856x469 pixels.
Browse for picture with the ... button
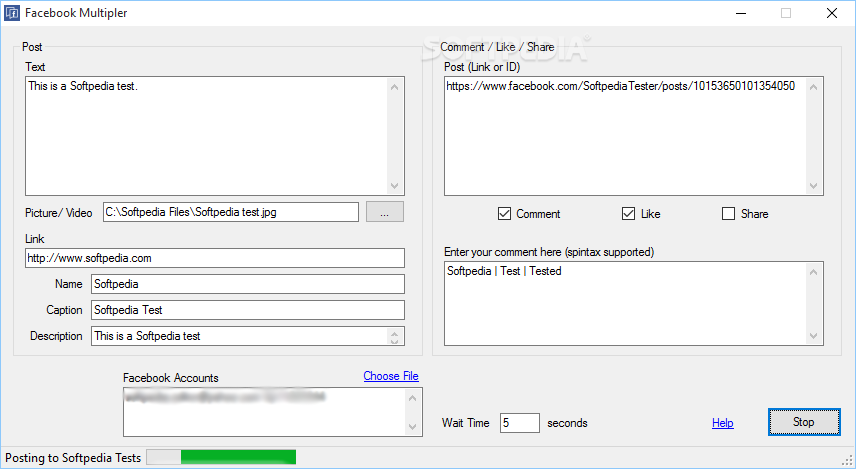(x=384, y=212)
